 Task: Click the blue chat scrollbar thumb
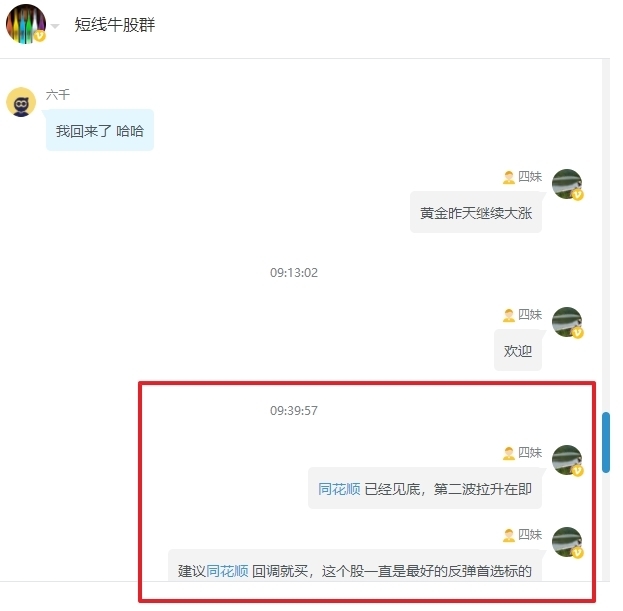(606, 443)
